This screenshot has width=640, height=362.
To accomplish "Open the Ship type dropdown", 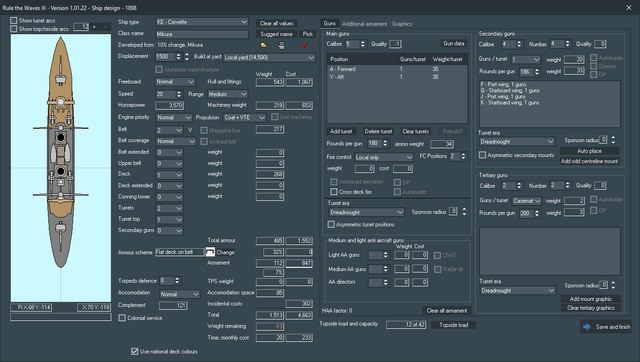I will coord(202,22).
